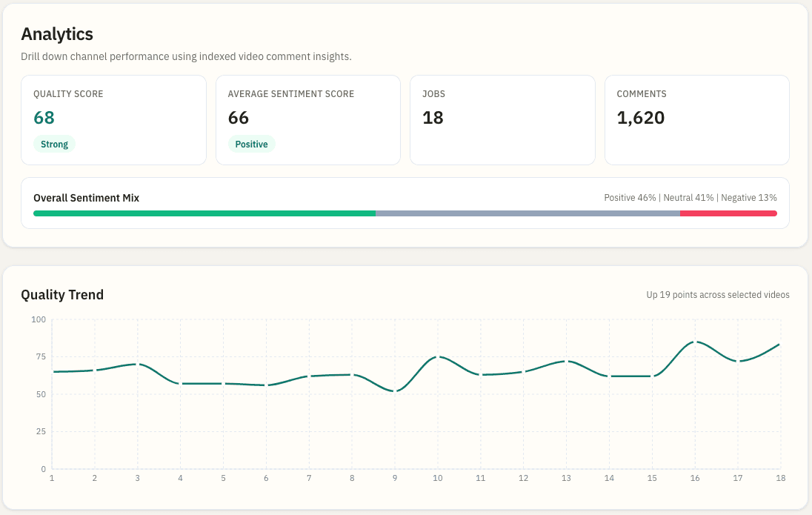The height and width of the screenshot is (515, 812).
Task: Click the Quality Score value 68
Action: [44, 118]
